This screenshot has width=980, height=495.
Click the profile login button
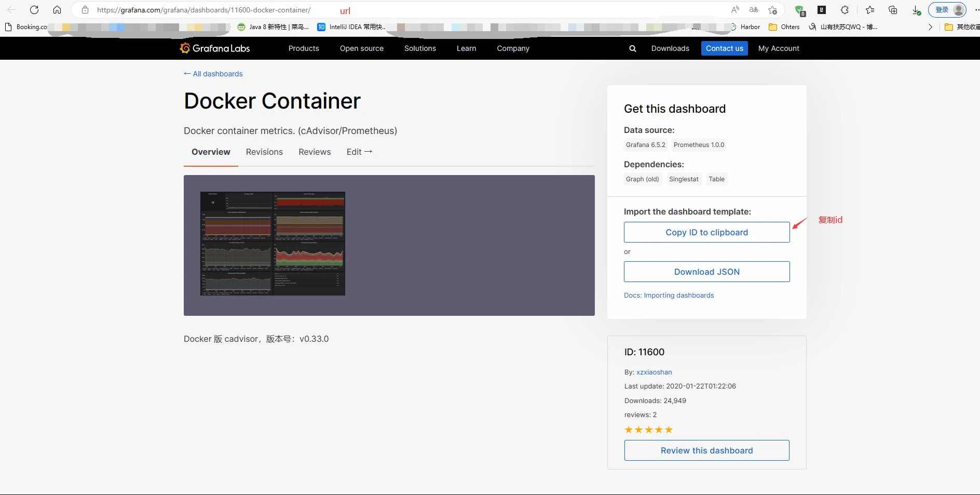pyautogui.click(x=947, y=10)
